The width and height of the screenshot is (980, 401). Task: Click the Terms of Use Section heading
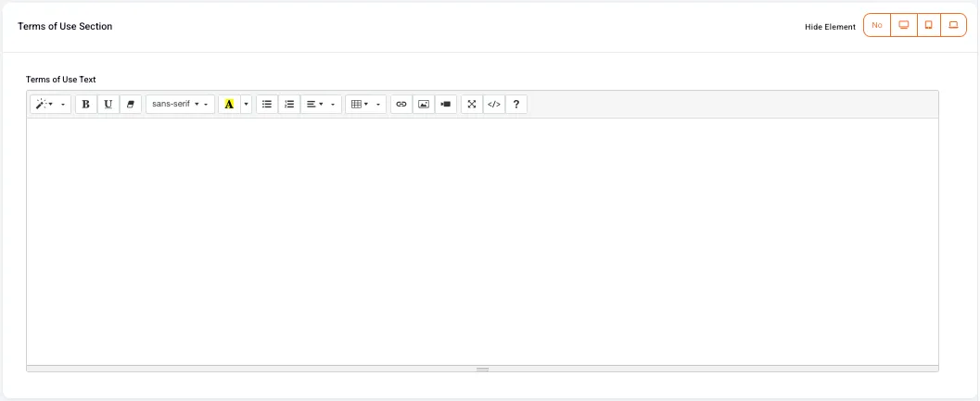pos(65,26)
